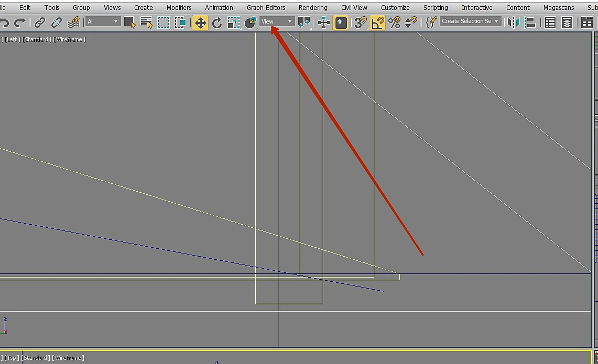Toggle Scene Explorer icon
598x364 pixels.
coord(550,23)
